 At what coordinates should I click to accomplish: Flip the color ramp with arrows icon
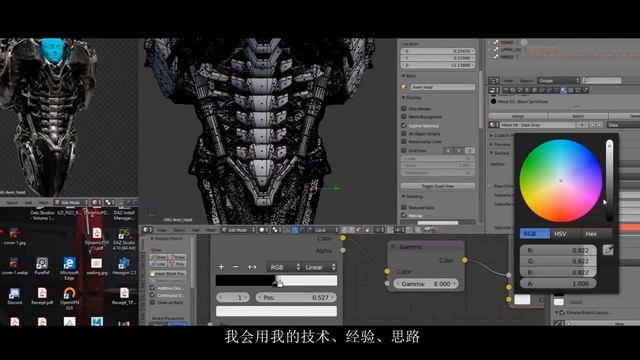(252, 267)
